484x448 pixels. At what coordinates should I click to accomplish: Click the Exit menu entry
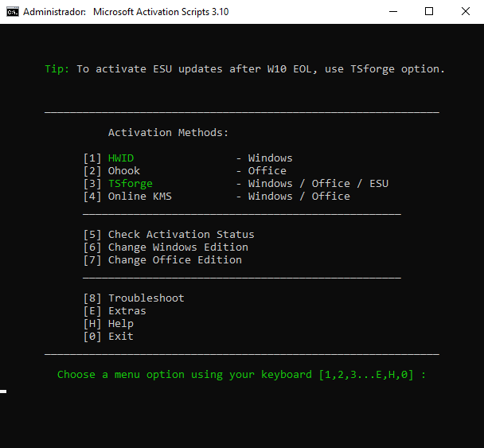(108, 337)
